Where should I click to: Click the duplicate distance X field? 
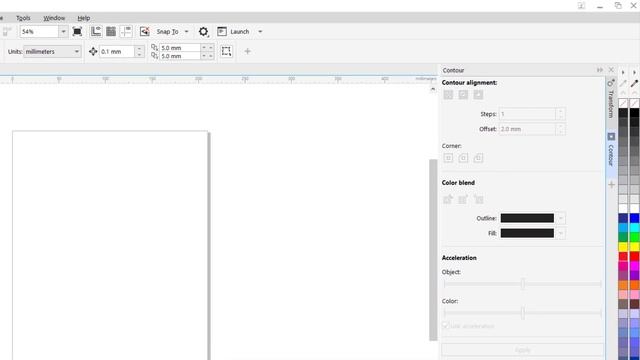pos(180,48)
